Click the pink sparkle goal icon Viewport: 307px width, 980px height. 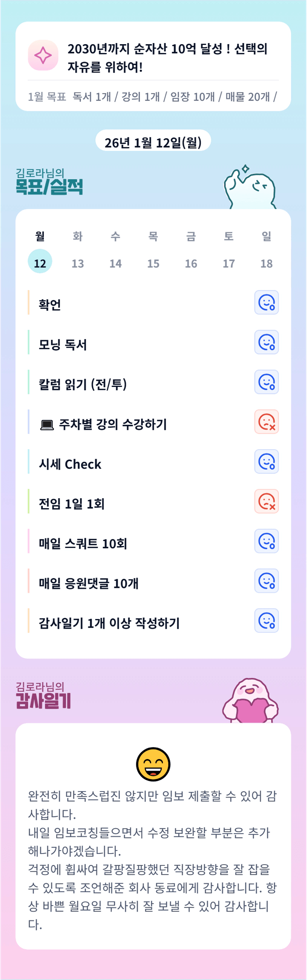43,56
